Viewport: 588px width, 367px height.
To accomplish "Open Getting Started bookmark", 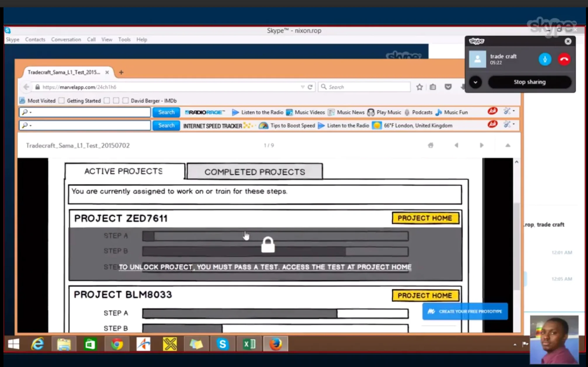I will 80,101.
